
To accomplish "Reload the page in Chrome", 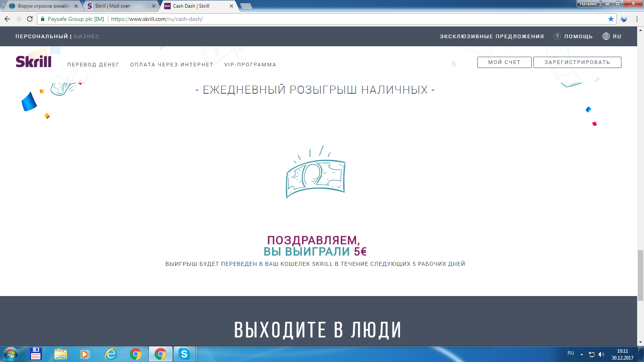I will (30, 19).
